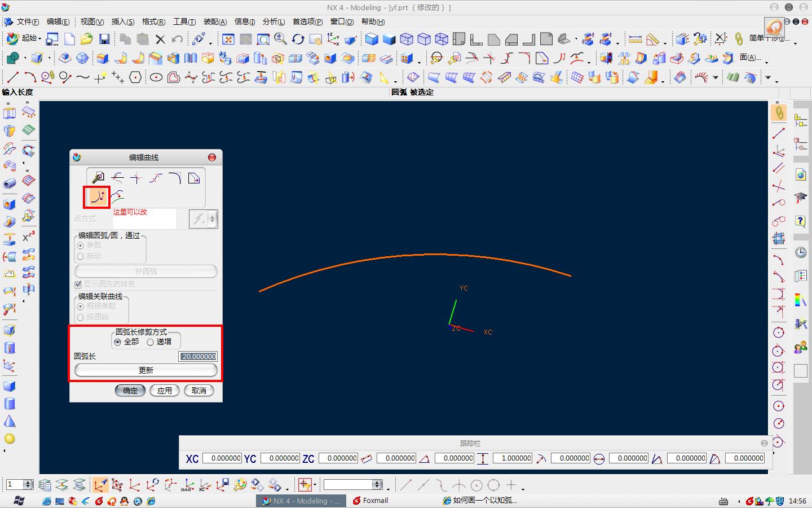Undo the last action

(x=178, y=39)
